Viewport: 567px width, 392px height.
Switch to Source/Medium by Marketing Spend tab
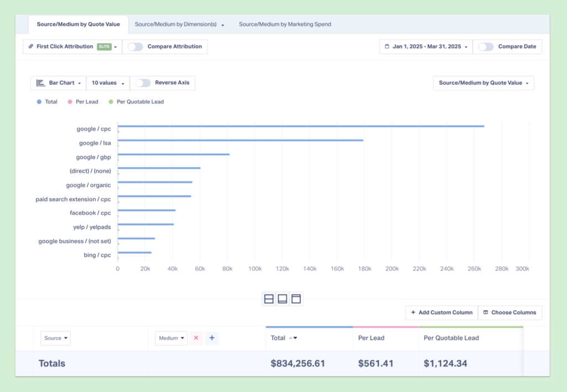[x=285, y=24]
